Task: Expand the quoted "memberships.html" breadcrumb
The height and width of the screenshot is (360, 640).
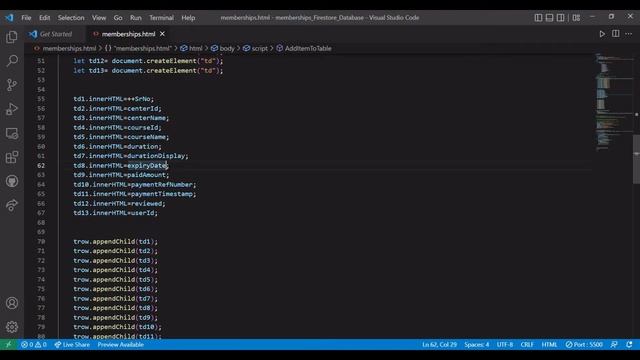Action: [x=142, y=49]
